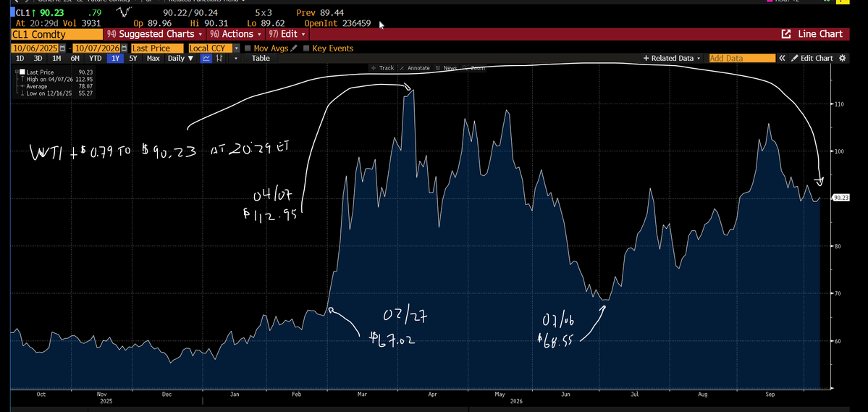Click the Last Price field selector

tap(158, 49)
